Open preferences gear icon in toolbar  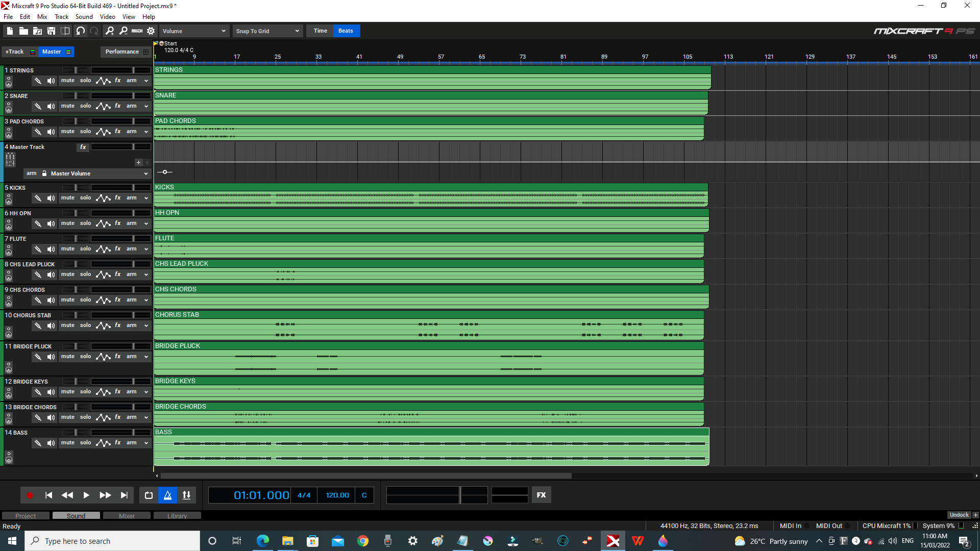click(x=151, y=31)
